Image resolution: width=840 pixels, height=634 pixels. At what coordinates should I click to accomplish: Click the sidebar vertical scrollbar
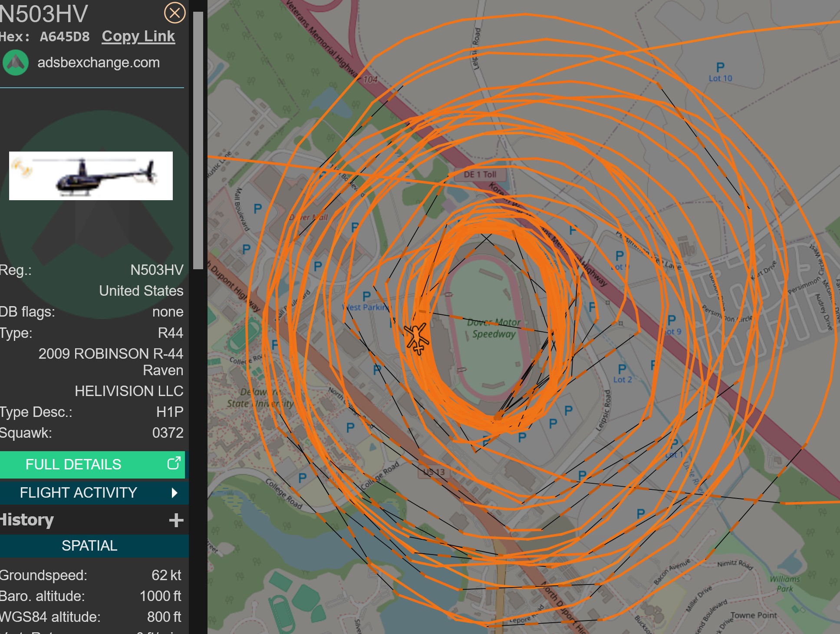pos(198,140)
